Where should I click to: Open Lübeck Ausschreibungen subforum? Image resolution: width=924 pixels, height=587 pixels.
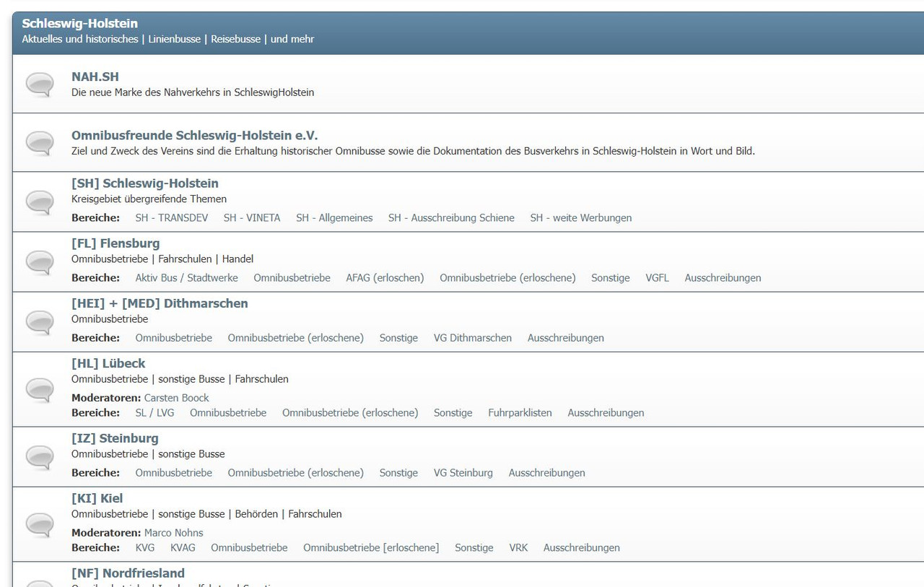click(x=606, y=412)
